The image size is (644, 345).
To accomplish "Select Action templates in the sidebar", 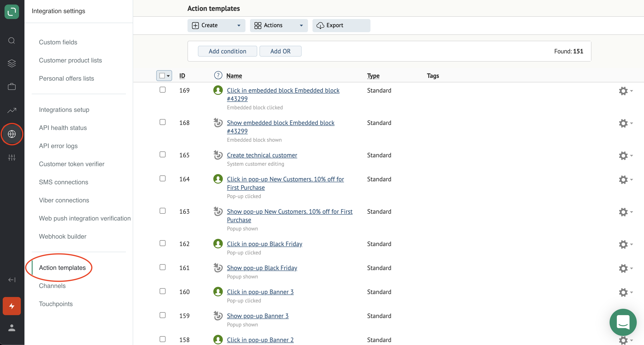I will [x=62, y=268].
